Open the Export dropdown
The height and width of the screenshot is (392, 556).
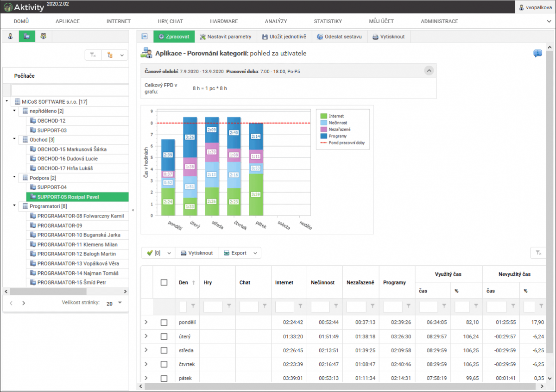coord(240,253)
